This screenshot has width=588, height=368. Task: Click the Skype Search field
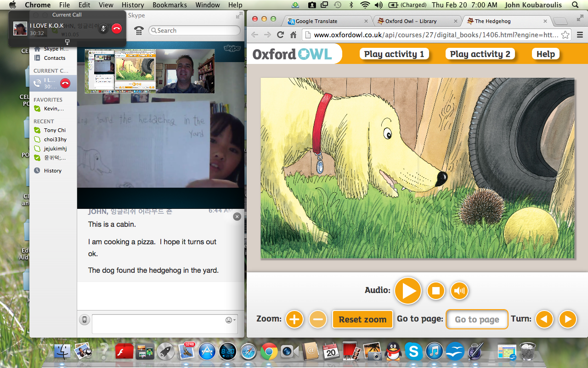click(x=195, y=30)
